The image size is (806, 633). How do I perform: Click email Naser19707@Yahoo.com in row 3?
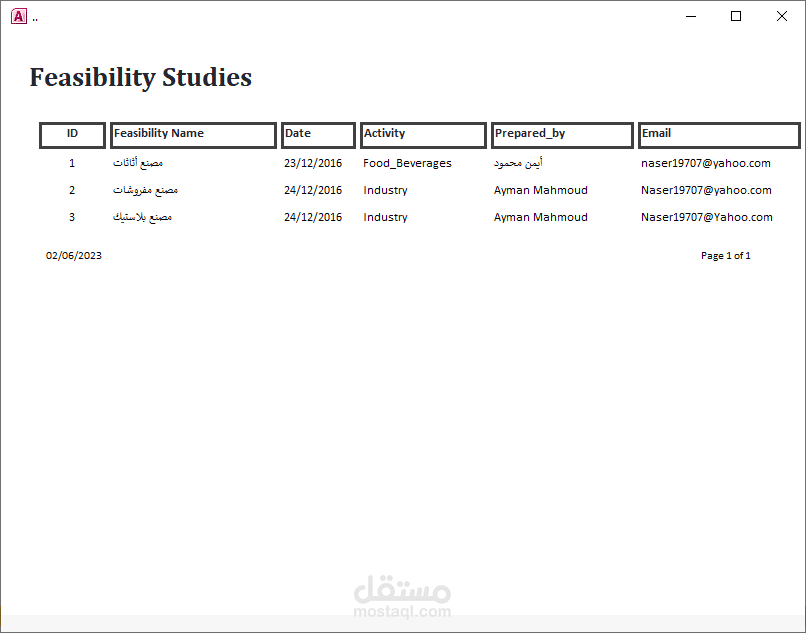tap(707, 217)
